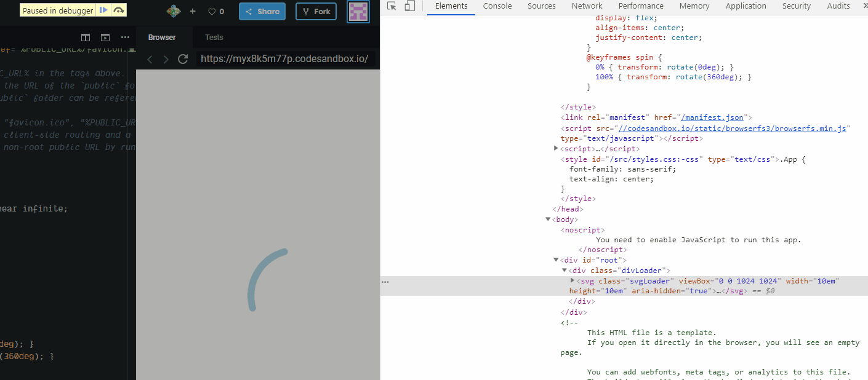Click the user avatar in the top bar

point(358,12)
